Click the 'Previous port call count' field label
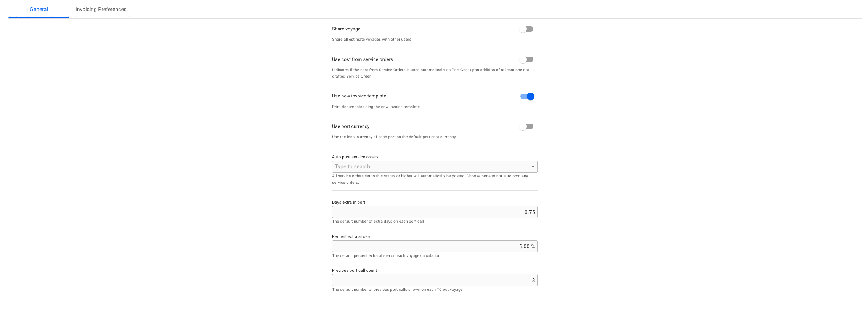Viewport: 868px width, 335px height. tap(354, 270)
